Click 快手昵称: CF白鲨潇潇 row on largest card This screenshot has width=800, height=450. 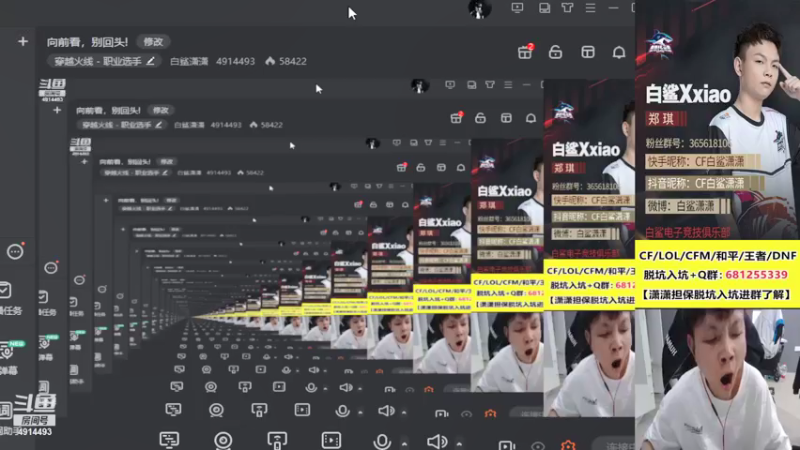703,162
